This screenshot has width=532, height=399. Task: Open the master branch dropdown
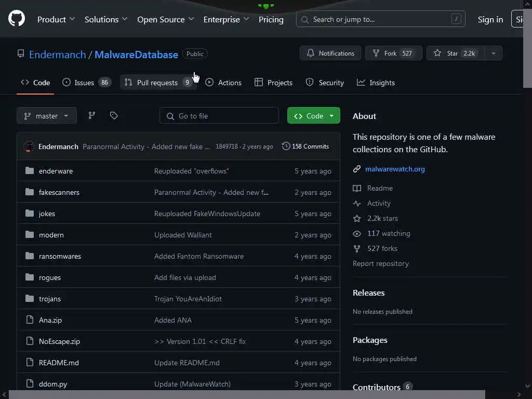point(46,116)
